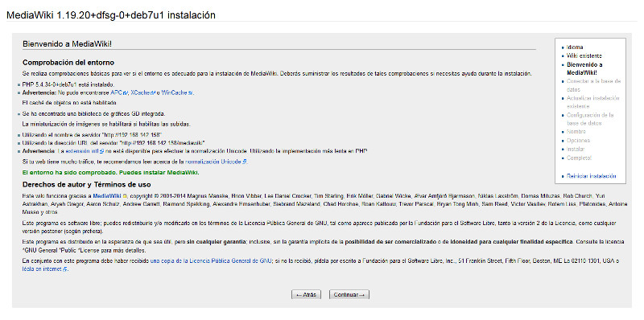This screenshot has width=644, height=320.
Task: Click the Opciones step in the sidebar
Action: point(578,141)
